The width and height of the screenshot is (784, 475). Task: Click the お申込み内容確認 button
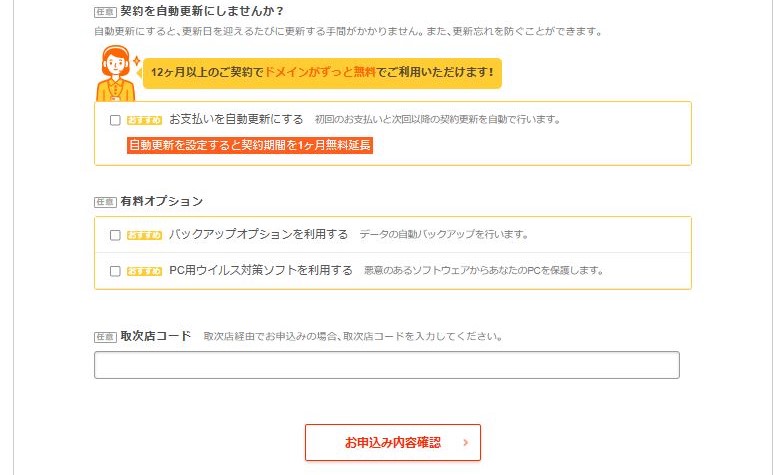point(392,442)
